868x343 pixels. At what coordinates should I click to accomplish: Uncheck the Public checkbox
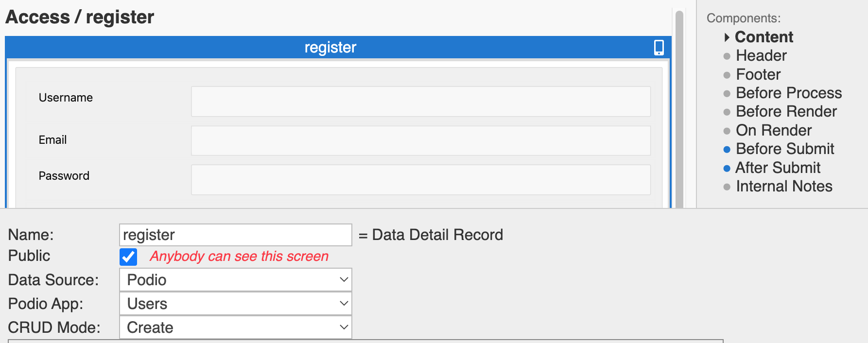coord(128,257)
